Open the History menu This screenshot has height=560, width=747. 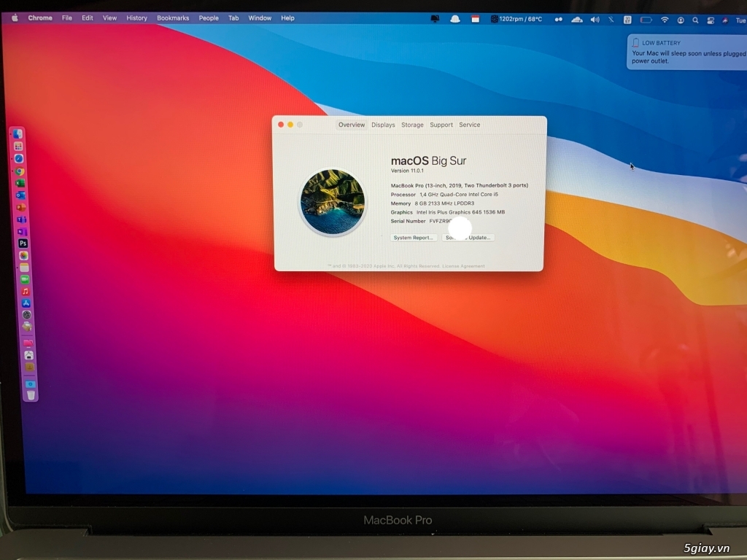(136, 18)
